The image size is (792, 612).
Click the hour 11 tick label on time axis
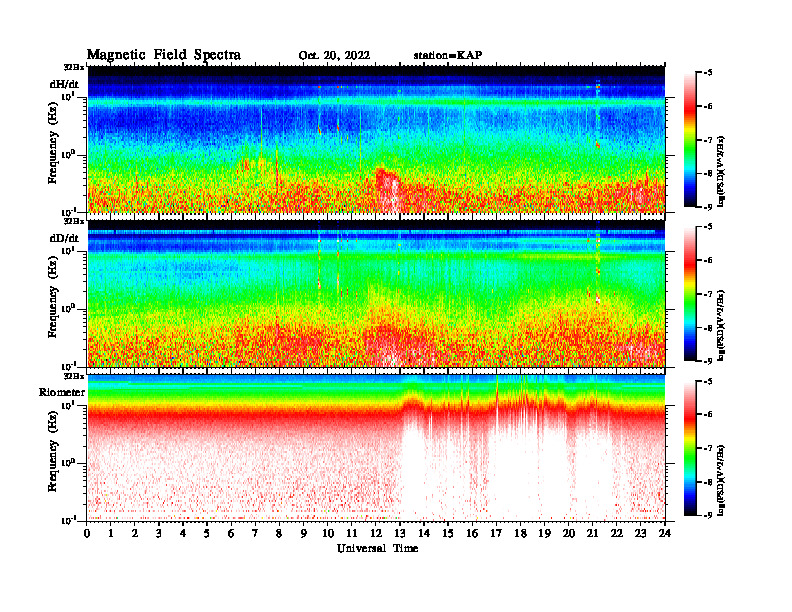click(352, 533)
